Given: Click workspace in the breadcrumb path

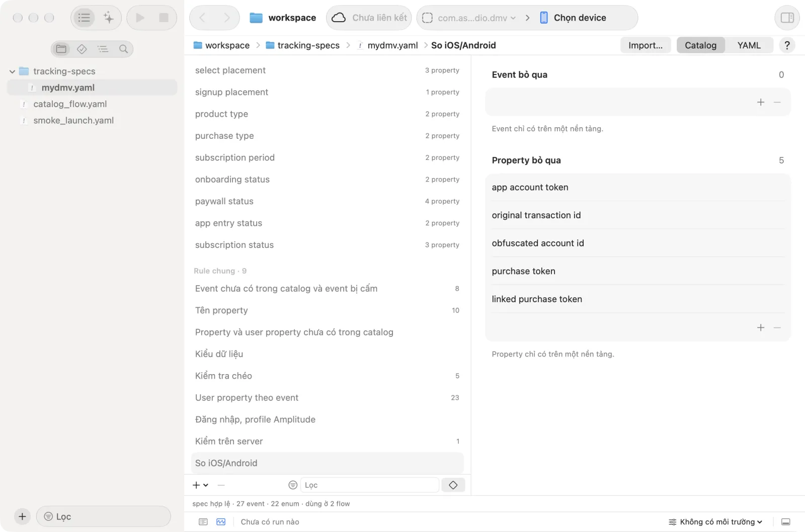Looking at the screenshot, I should point(221,45).
